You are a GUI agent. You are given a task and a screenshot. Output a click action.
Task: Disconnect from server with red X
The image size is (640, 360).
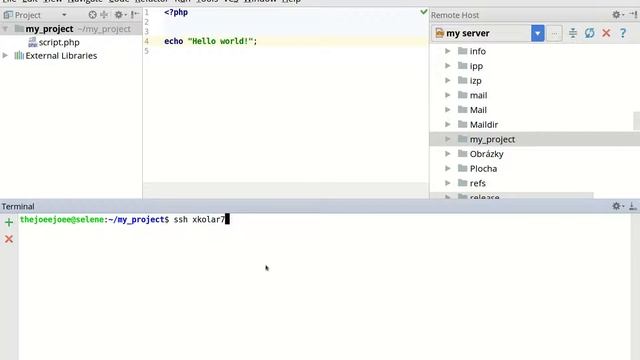(606, 33)
